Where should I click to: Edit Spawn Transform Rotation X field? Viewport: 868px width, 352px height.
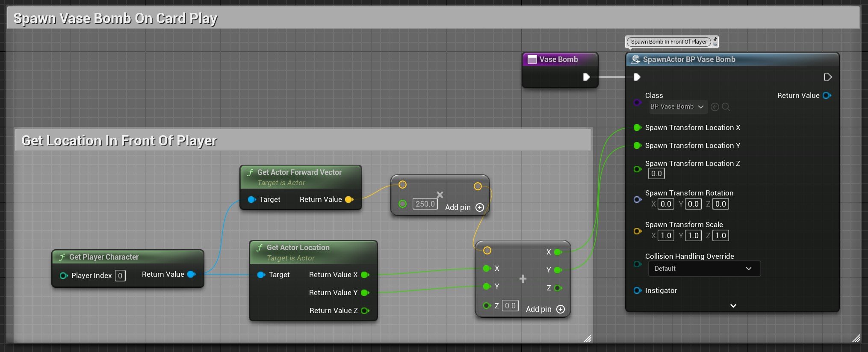(x=666, y=204)
